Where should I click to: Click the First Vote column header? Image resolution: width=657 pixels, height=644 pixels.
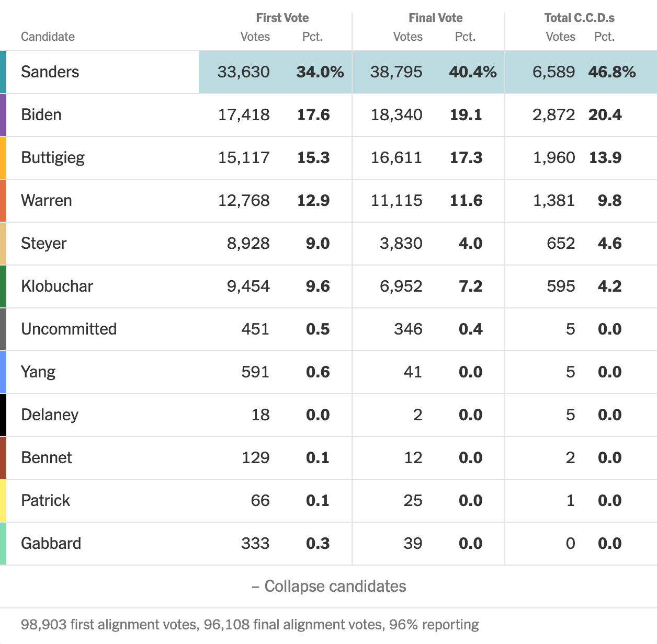pos(282,18)
